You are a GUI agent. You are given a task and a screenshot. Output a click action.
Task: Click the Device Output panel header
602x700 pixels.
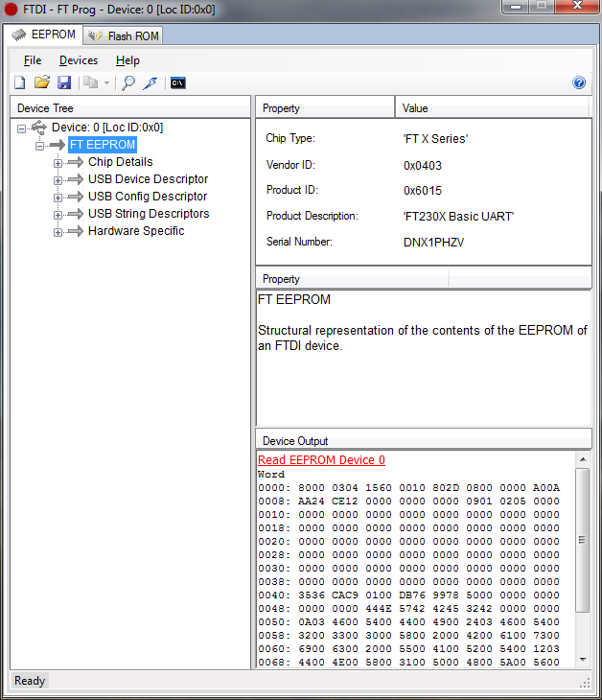[x=423, y=441]
